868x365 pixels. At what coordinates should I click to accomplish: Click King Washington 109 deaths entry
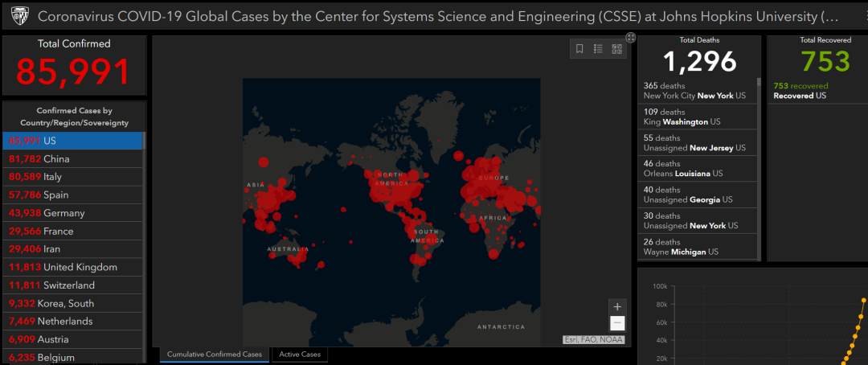pos(697,117)
